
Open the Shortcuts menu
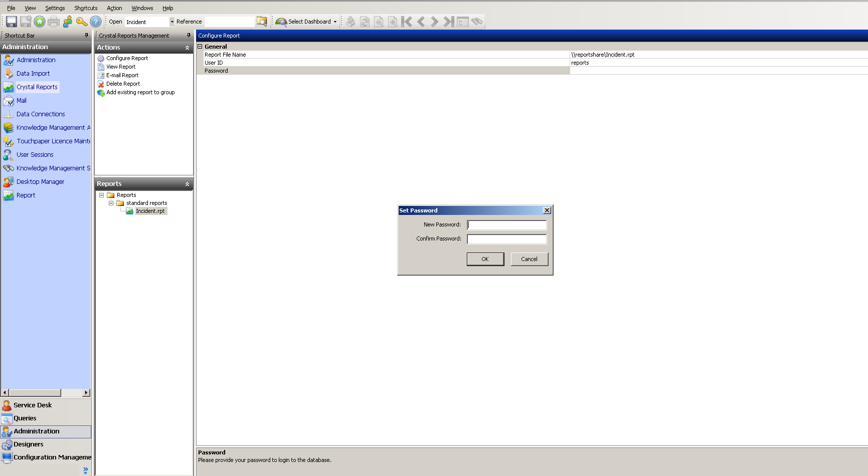tap(85, 8)
